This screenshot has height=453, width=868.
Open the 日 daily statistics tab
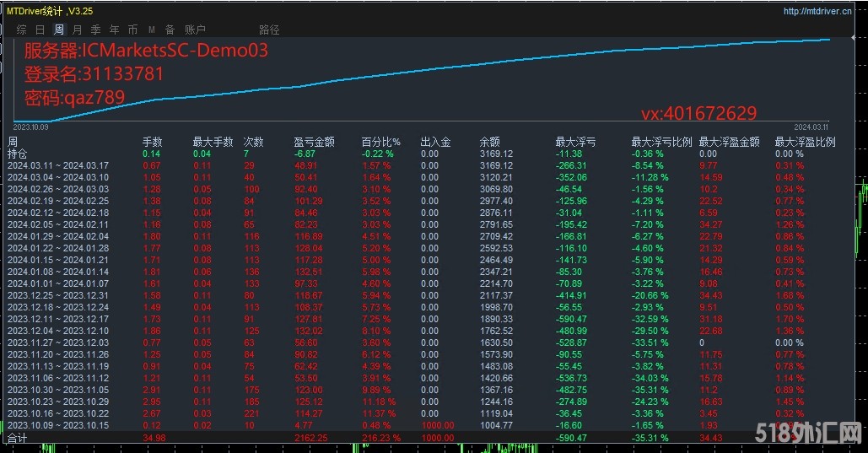40,30
